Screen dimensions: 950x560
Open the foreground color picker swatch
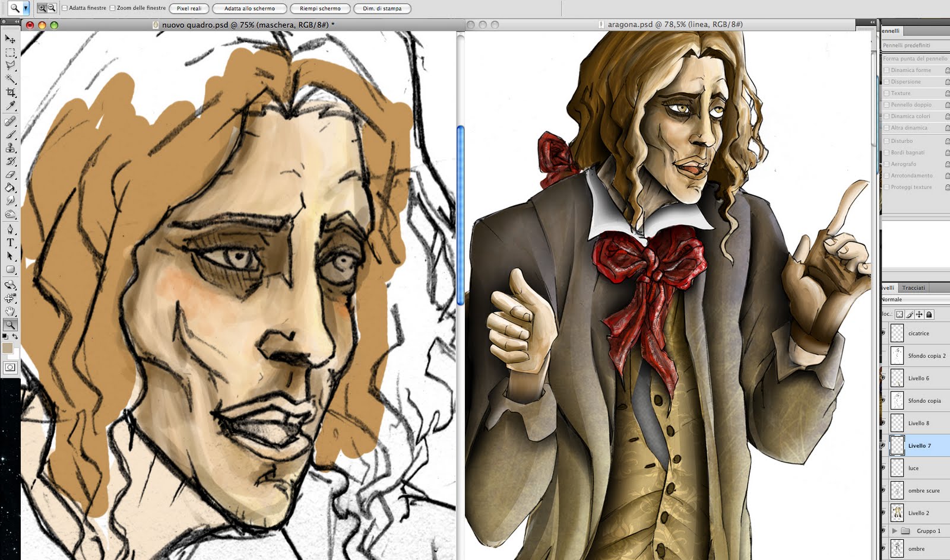7,348
